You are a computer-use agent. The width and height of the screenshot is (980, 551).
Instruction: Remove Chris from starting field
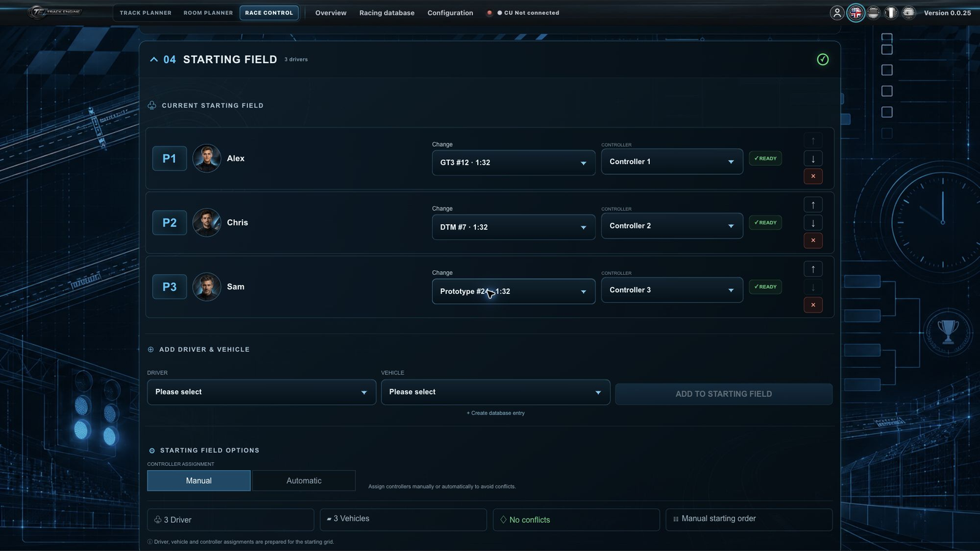pos(813,241)
